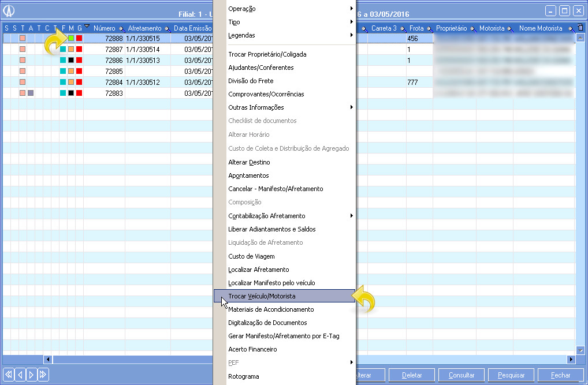Open Apontamentos menu entry
Viewport: 588px width, 385px height.
click(248, 175)
